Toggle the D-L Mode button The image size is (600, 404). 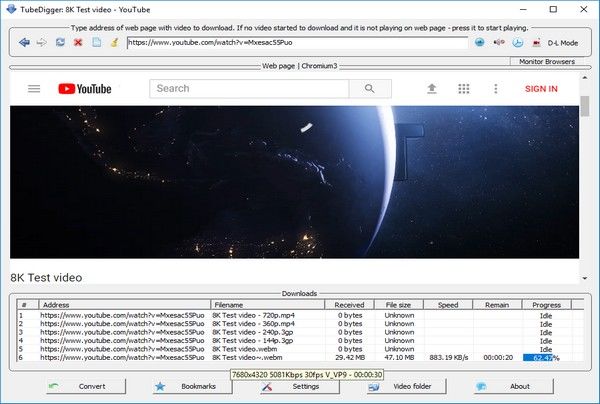[554, 43]
